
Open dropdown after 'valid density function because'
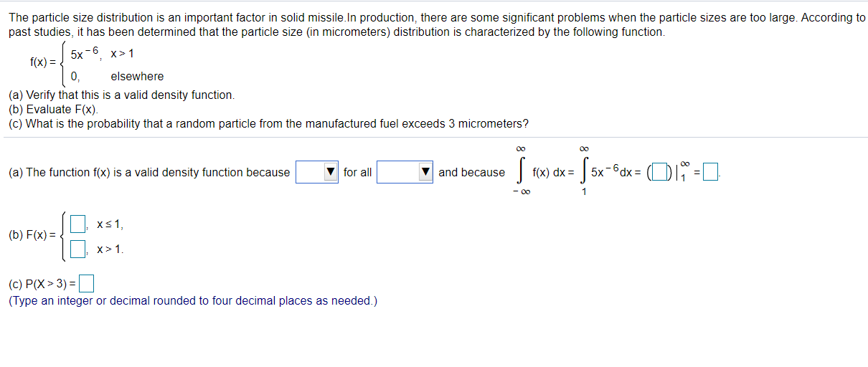click(316, 172)
